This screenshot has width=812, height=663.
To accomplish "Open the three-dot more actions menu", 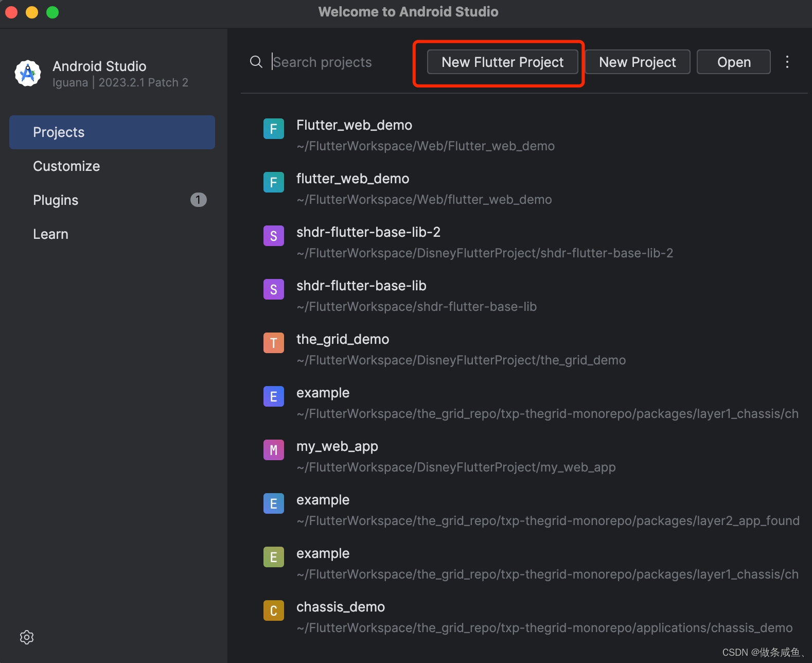I will coord(787,62).
